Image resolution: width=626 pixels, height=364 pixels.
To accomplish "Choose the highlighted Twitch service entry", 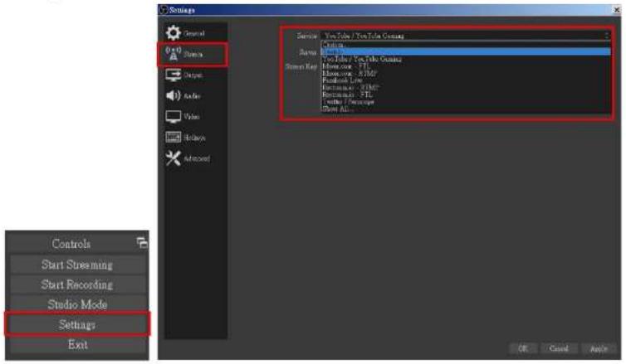I will (x=466, y=52).
